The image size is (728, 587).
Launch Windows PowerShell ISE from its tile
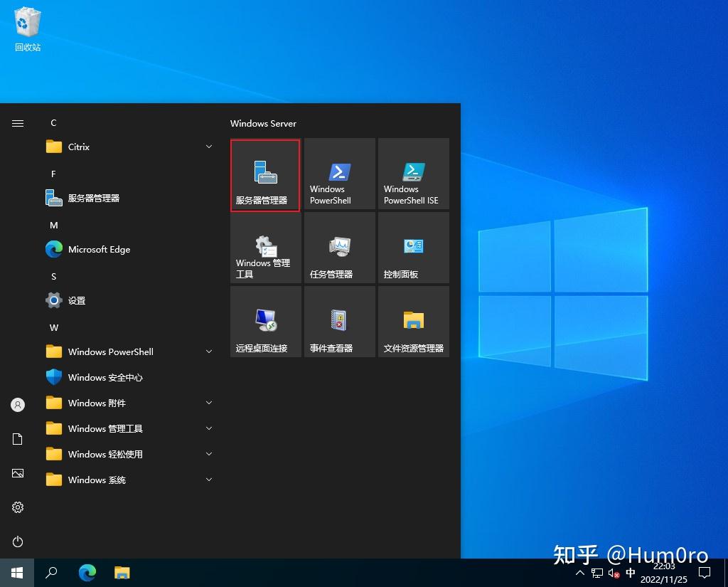tap(413, 174)
